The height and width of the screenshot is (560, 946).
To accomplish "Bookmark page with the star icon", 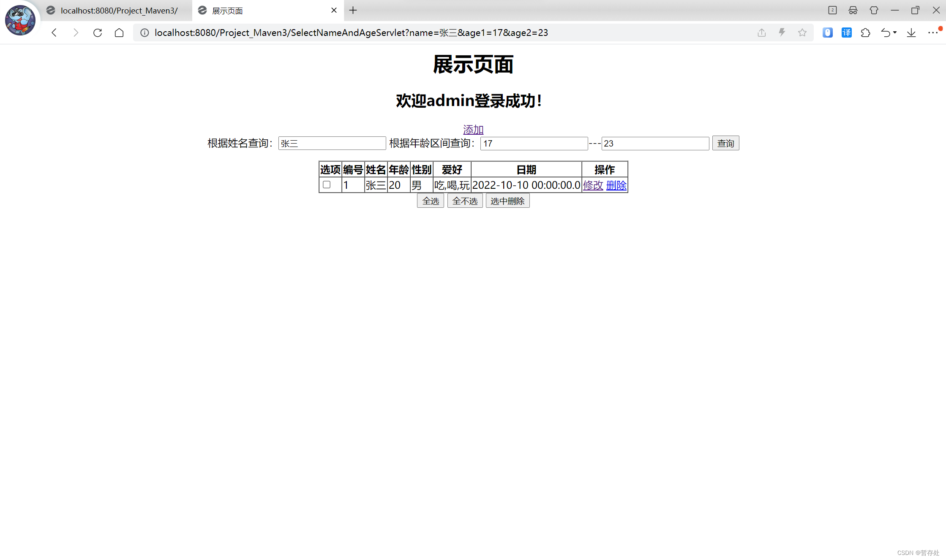I will tap(802, 33).
